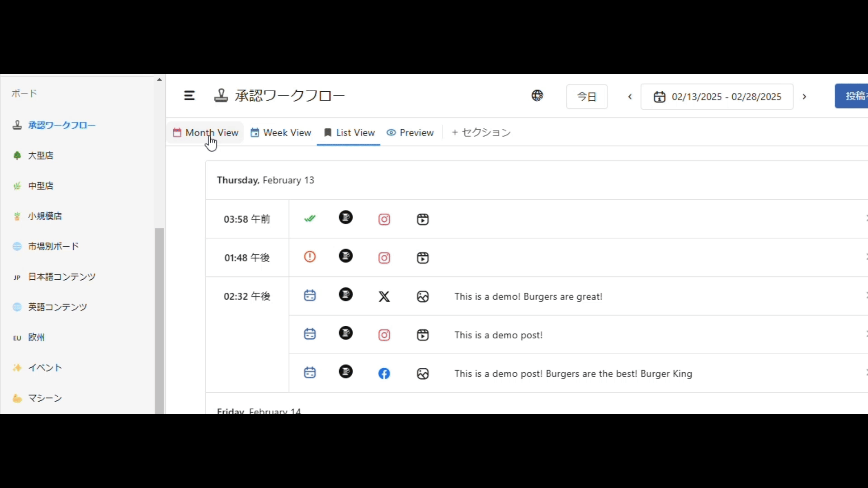Click the Instagram icon on the 03:58 post
Viewport: 868px width, 488px height.
384,220
